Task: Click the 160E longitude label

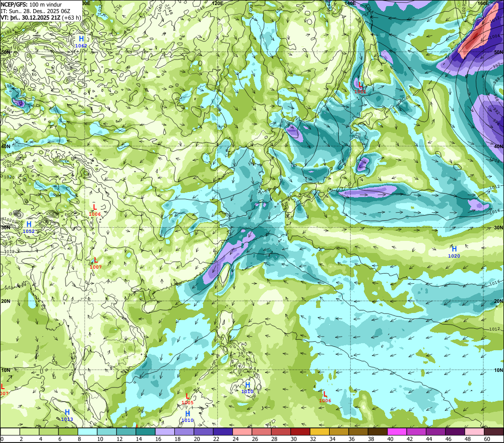Action: (x=483, y=3)
